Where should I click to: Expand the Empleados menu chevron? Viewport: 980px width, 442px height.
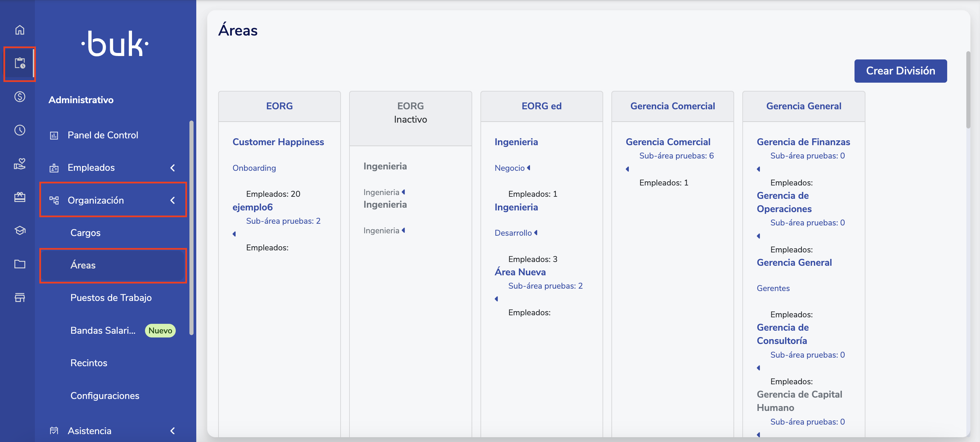click(x=173, y=168)
